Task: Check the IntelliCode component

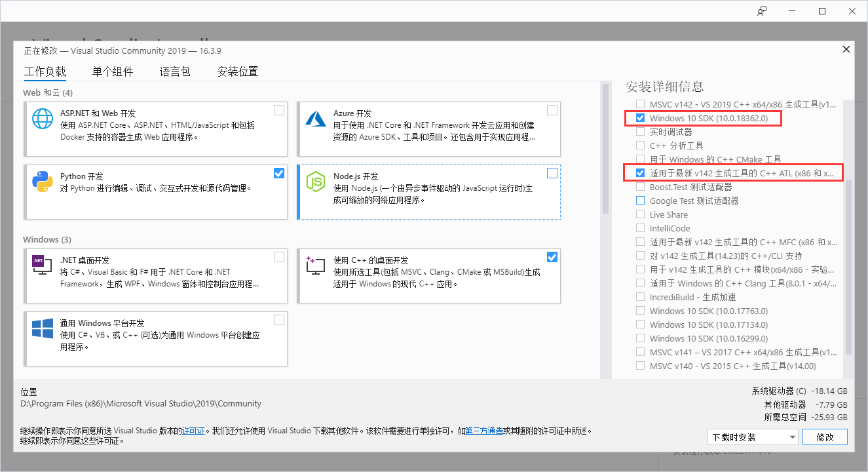Action: (x=640, y=228)
